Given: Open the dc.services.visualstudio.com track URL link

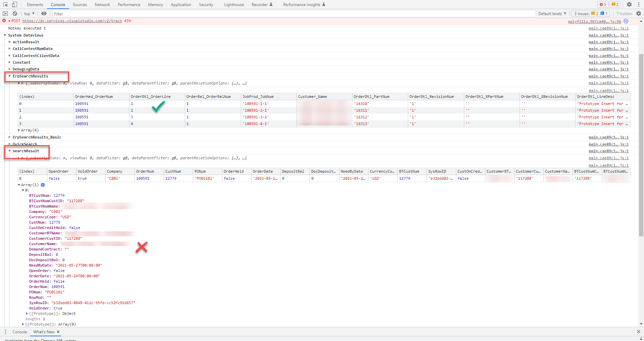Looking at the screenshot, I should [x=72, y=21].
